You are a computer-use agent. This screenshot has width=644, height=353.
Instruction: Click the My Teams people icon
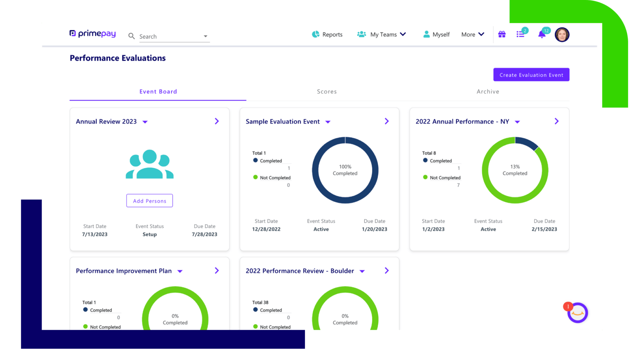[362, 34]
